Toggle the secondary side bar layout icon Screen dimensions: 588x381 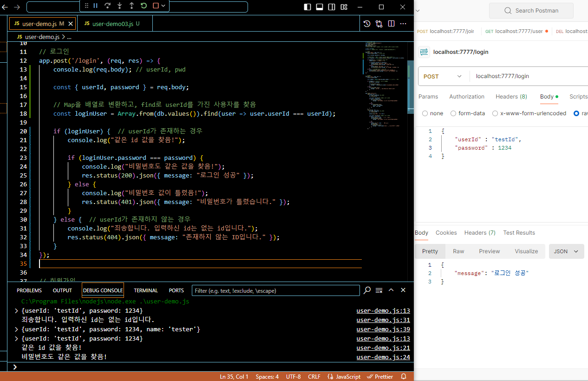(332, 7)
